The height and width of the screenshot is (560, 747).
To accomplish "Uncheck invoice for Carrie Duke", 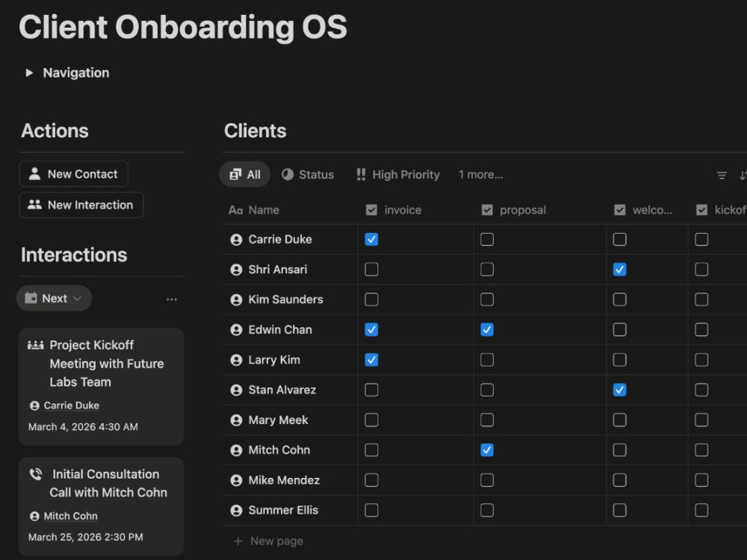I will 371,240.
